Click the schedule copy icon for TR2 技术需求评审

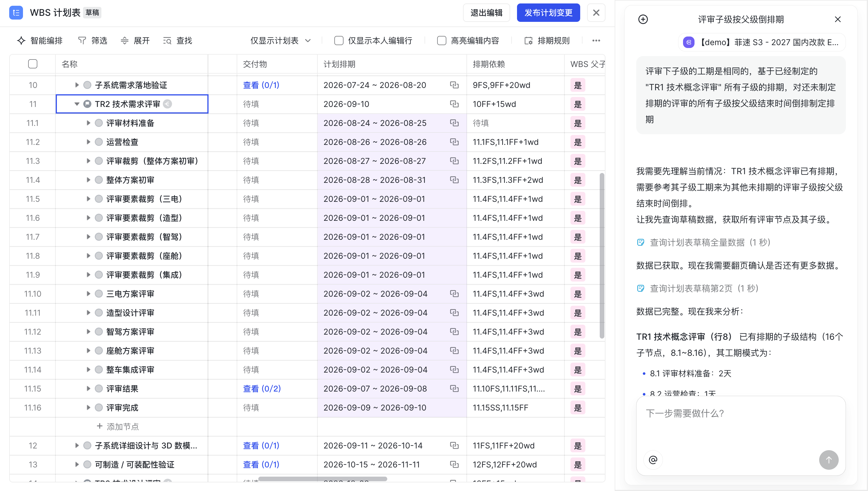[x=454, y=104]
